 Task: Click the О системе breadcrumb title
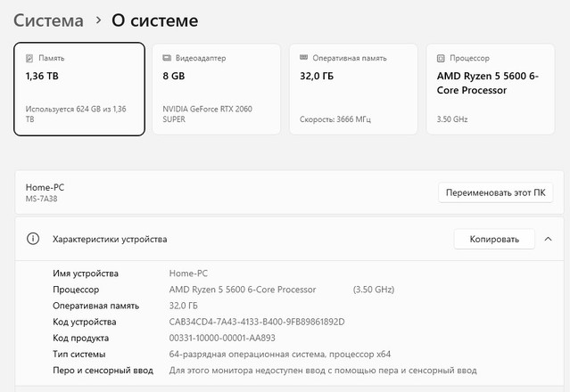[x=155, y=20]
